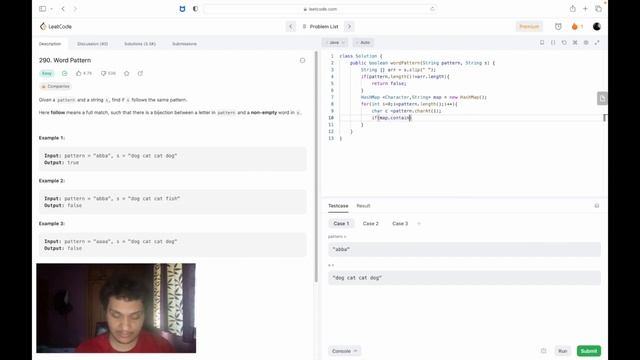
Task: Click the icon left of Run
Action: pos(543,351)
